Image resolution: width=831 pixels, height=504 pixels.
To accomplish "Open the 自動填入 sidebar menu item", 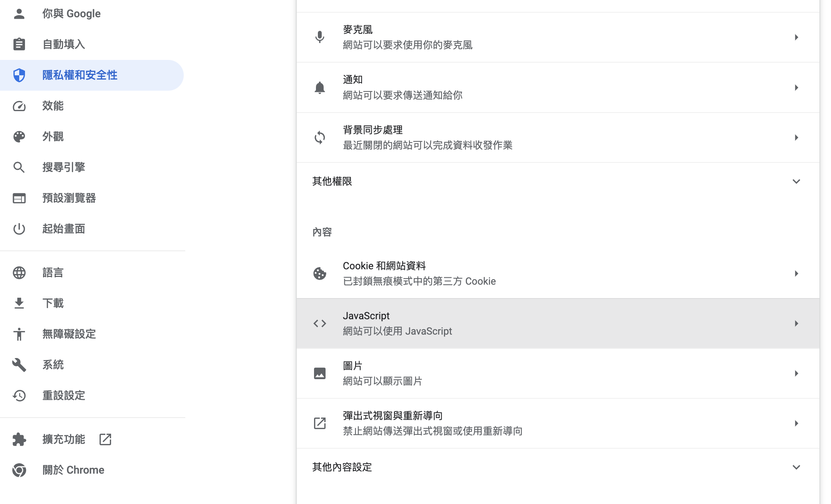I will [x=64, y=44].
